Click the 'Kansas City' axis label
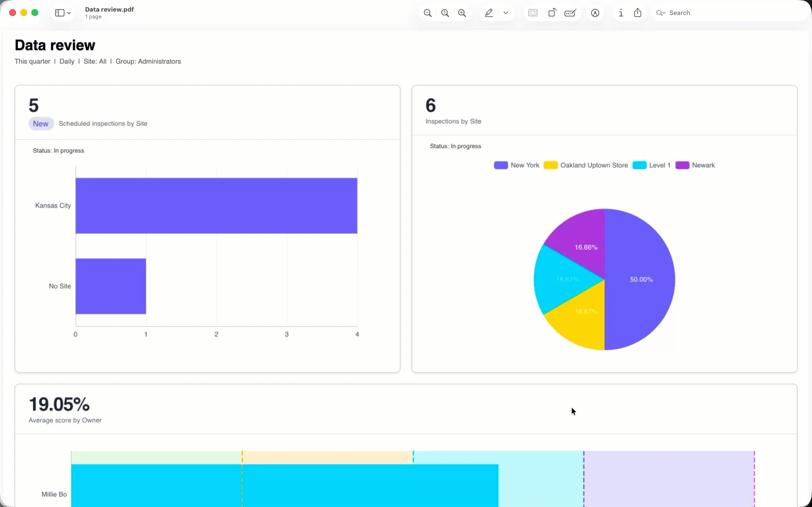This screenshot has width=812, height=507. (53, 206)
